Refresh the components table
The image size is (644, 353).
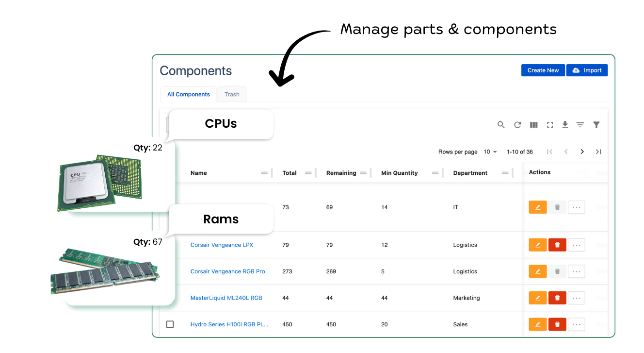coord(517,125)
